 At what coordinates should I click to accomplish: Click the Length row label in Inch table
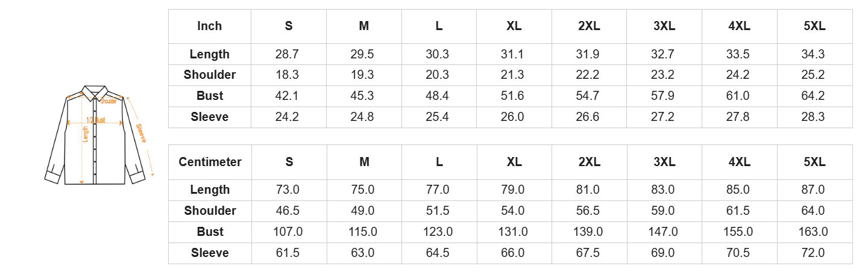(x=210, y=54)
